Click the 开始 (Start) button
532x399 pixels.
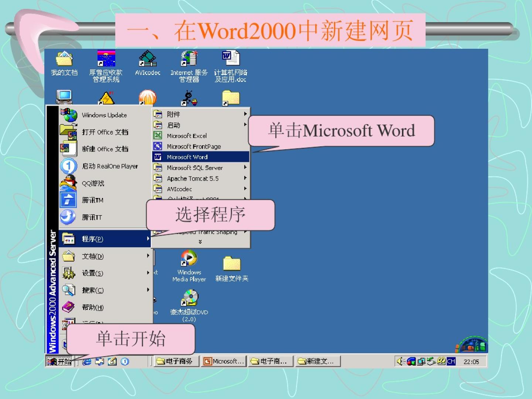(x=60, y=361)
